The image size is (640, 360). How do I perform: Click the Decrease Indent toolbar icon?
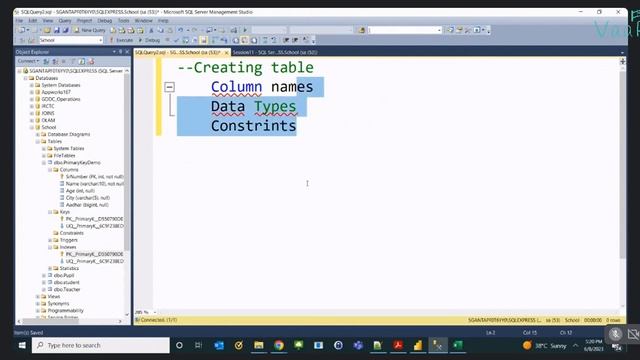(286, 40)
